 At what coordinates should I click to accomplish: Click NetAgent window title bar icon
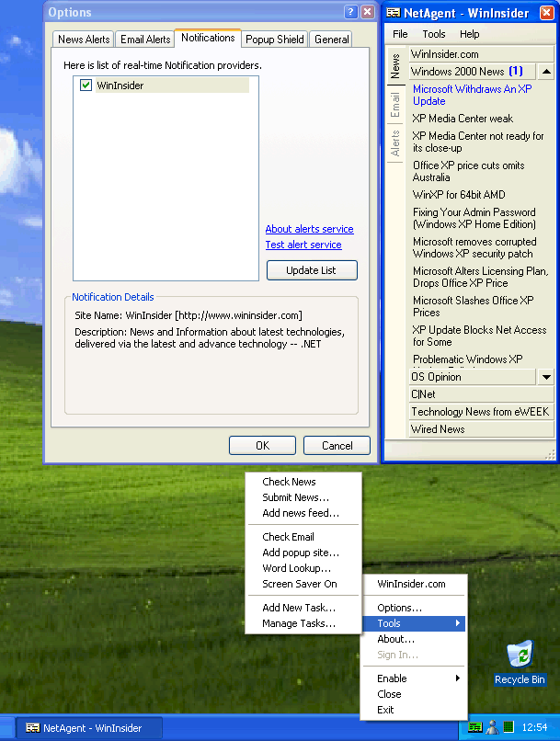(x=393, y=13)
